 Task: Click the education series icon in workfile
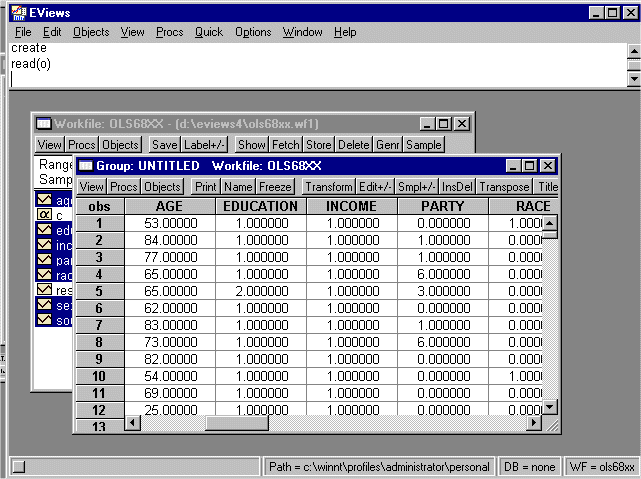pyautogui.click(x=44, y=230)
